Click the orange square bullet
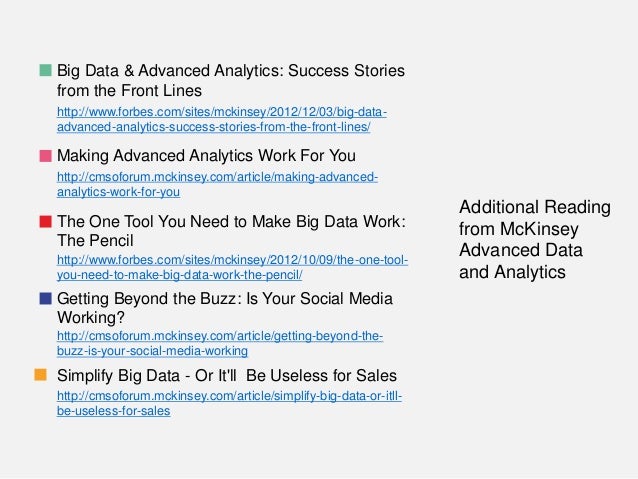Image resolution: width=638 pixels, height=479 pixels. tap(41, 375)
